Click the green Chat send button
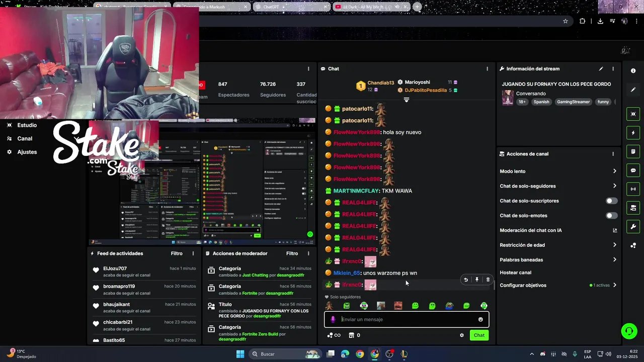The width and height of the screenshot is (644, 362). click(x=479, y=335)
